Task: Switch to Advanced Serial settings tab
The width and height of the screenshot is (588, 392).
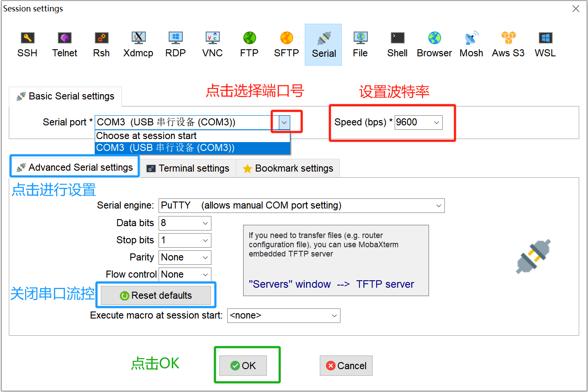Action: 74,168
